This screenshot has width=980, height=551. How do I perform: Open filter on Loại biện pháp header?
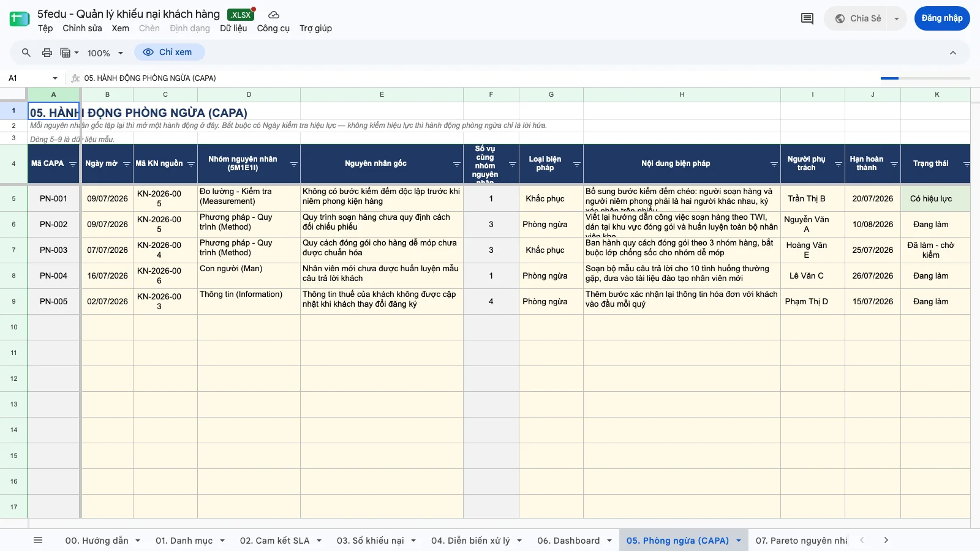pyautogui.click(x=577, y=164)
